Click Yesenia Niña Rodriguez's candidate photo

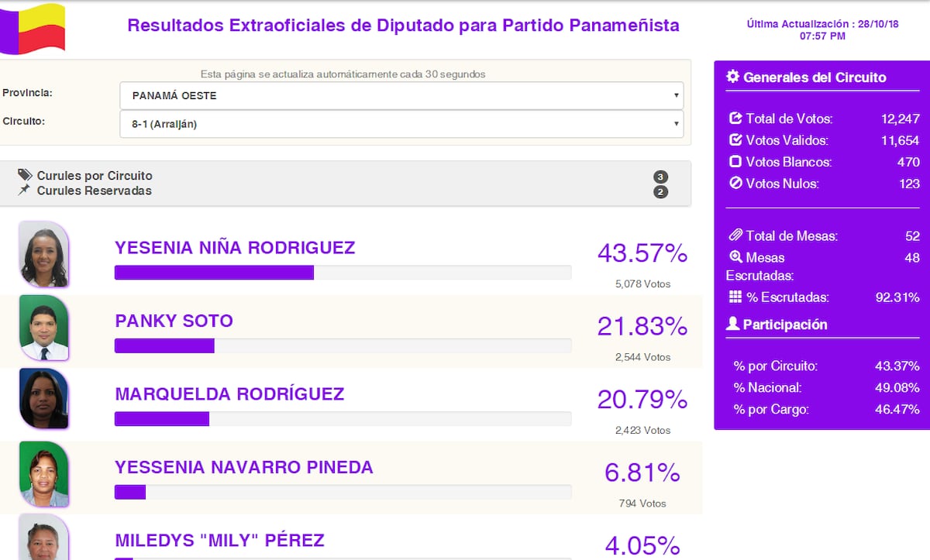[x=43, y=254]
